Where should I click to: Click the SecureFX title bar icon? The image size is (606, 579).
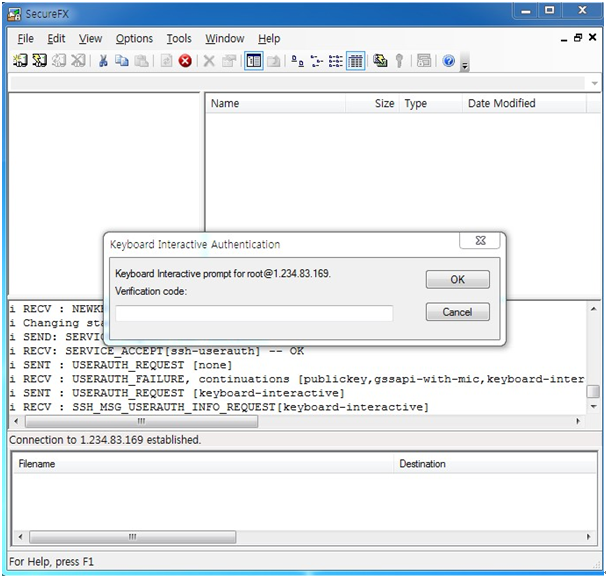click(x=14, y=14)
